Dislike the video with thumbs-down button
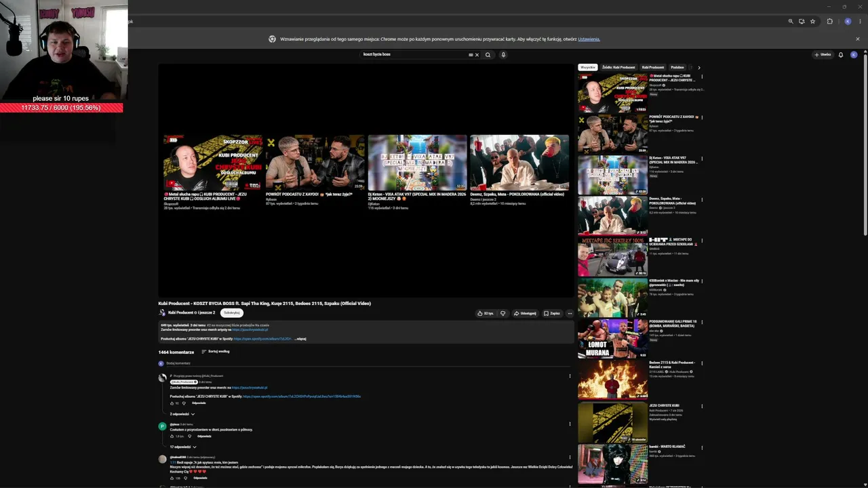The width and height of the screenshot is (868, 488). 502,313
